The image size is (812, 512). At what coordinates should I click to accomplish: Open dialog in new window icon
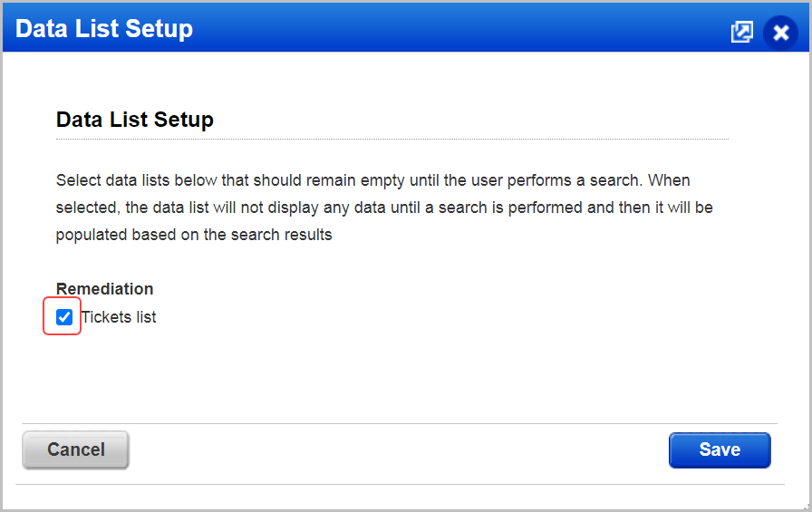coord(741,32)
